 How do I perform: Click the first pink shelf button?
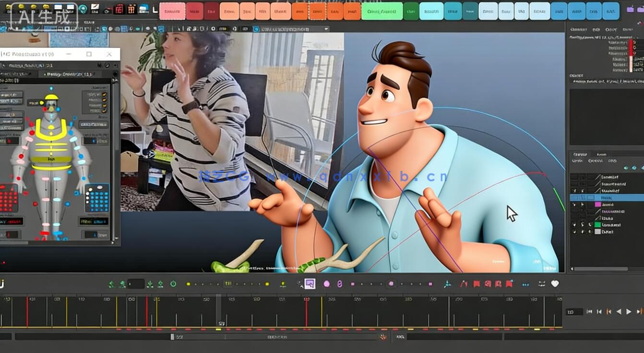[x=172, y=11]
